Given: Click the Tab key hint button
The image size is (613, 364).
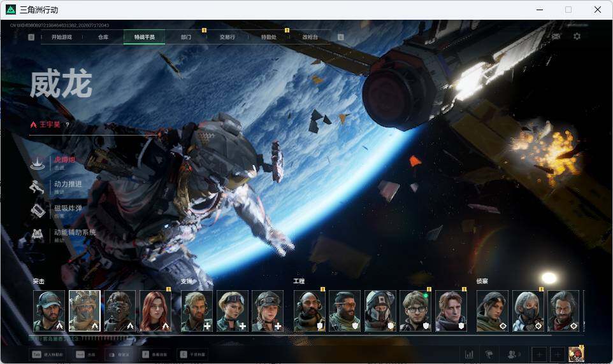Looking at the screenshot, I should (x=48, y=354).
